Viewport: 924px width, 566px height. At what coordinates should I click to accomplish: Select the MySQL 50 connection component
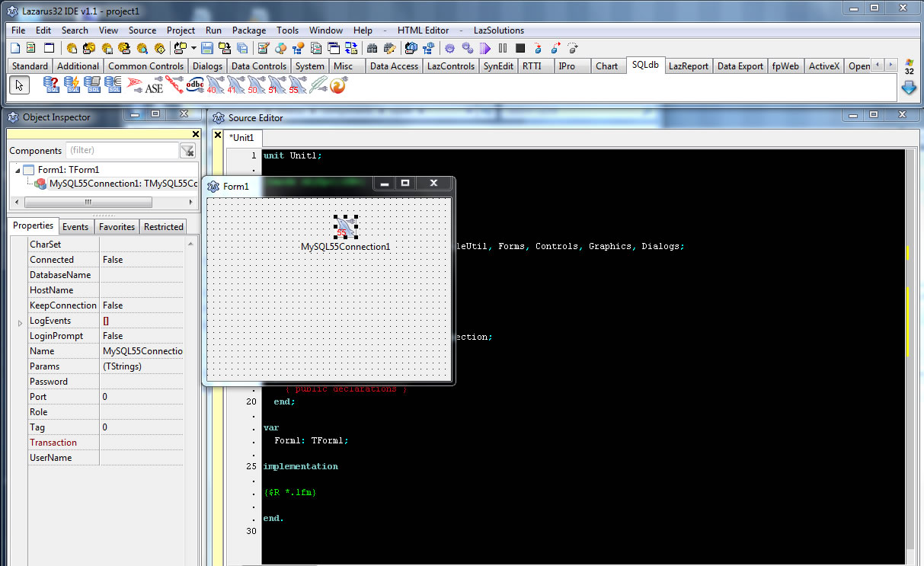point(257,85)
